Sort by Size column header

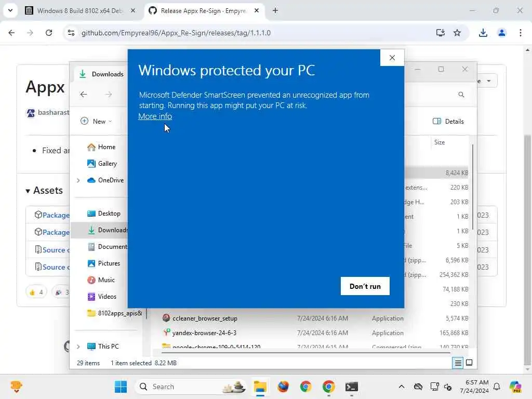tap(440, 142)
